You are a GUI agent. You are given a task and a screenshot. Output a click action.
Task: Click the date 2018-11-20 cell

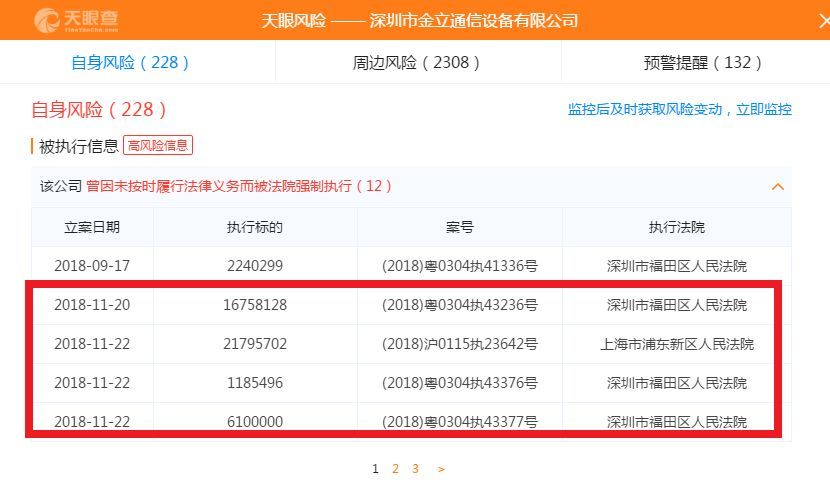click(92, 305)
